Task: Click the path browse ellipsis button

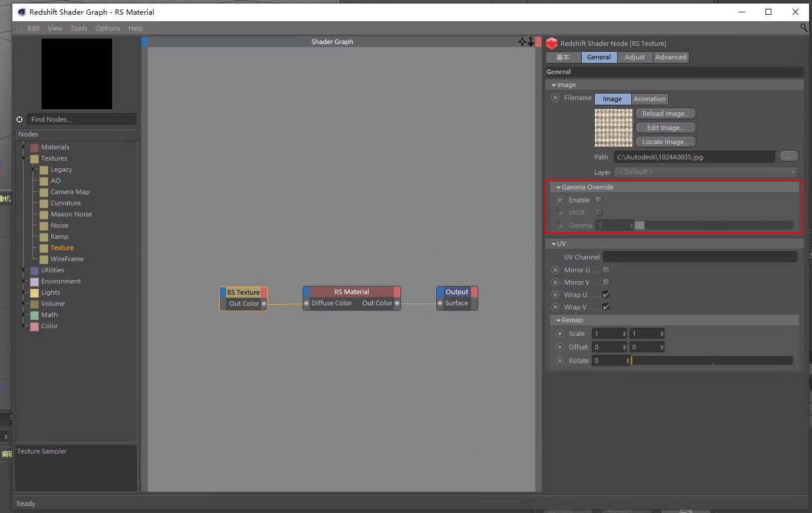Action: pyautogui.click(x=789, y=156)
